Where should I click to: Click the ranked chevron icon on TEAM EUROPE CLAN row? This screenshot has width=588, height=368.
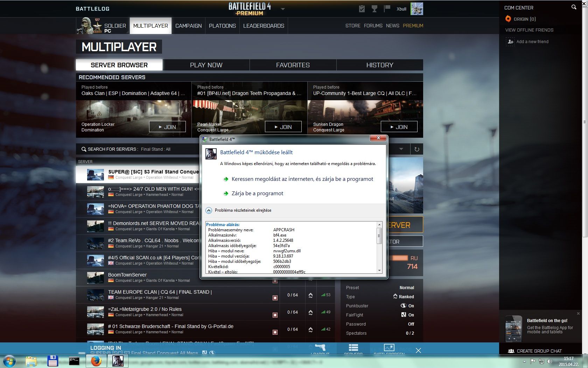pos(310,295)
